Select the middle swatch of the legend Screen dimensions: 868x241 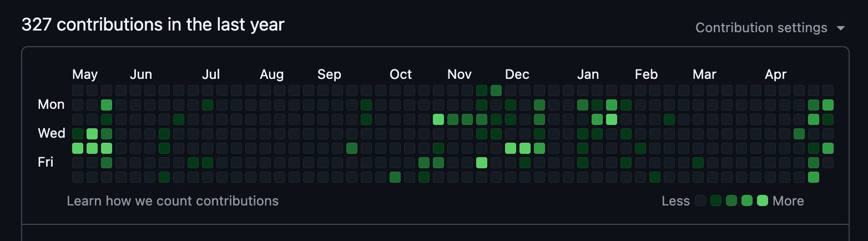click(x=731, y=201)
